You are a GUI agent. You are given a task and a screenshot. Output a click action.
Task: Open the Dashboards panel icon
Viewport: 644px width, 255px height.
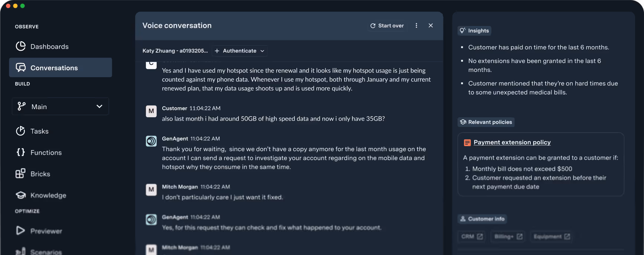[20, 46]
